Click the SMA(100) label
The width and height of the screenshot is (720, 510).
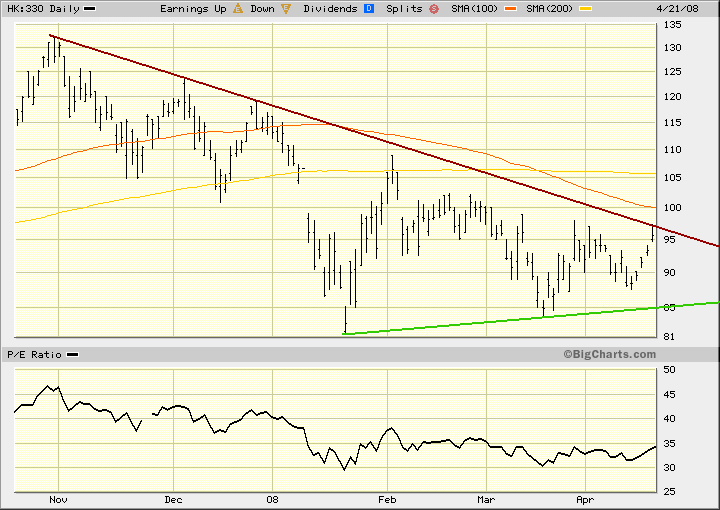(x=474, y=8)
